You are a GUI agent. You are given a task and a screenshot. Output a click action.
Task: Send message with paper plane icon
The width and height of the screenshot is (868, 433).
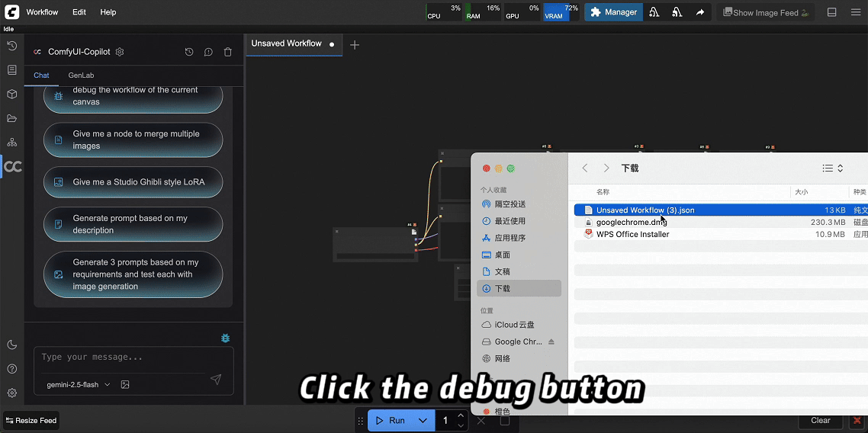pyautogui.click(x=216, y=380)
